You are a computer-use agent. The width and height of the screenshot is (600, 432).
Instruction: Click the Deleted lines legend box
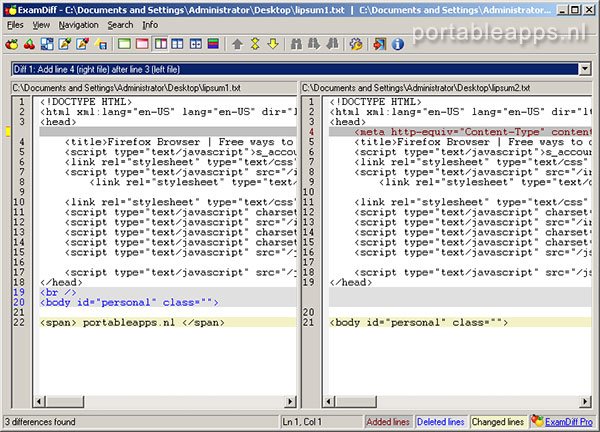[x=440, y=422]
